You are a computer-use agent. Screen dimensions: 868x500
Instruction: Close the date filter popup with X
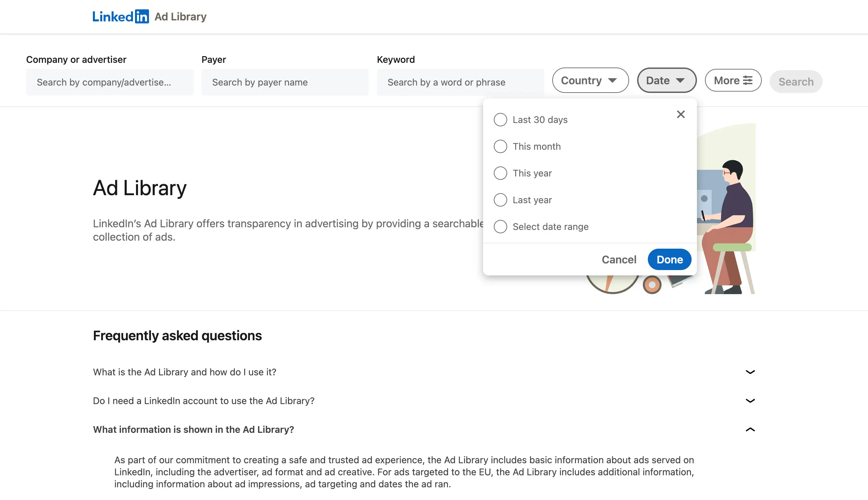(x=681, y=114)
